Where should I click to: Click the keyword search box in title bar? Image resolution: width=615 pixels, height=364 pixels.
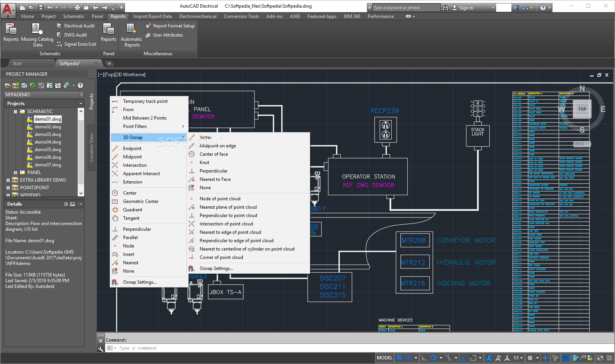click(406, 8)
